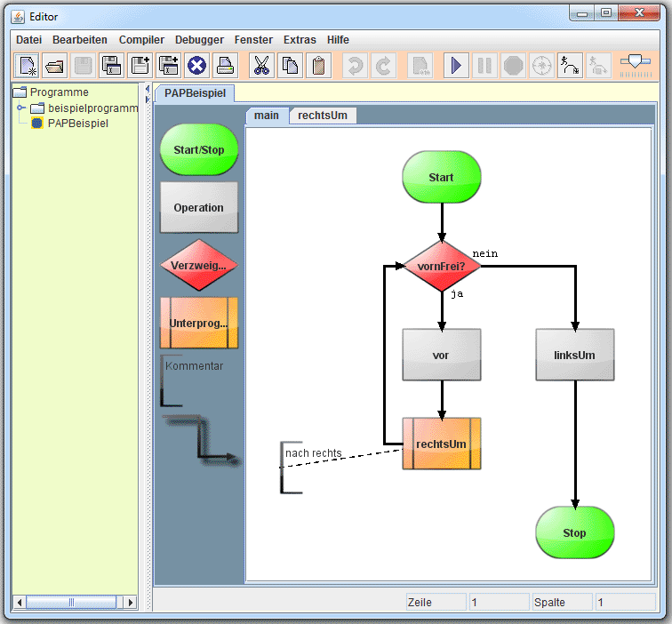Open the Compiler menu
672x624 pixels.
click(141, 40)
